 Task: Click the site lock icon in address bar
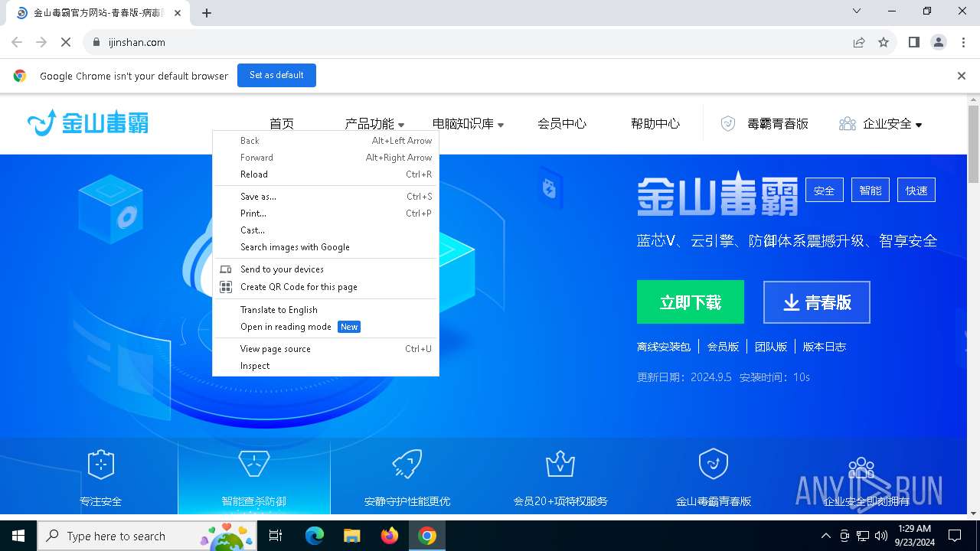[x=96, y=42]
